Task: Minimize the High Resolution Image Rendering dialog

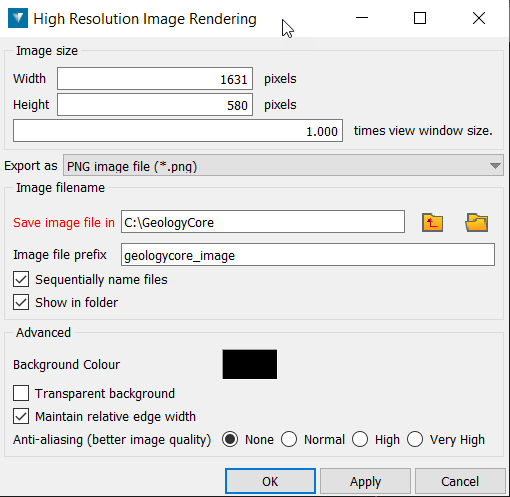Action: click(x=362, y=18)
